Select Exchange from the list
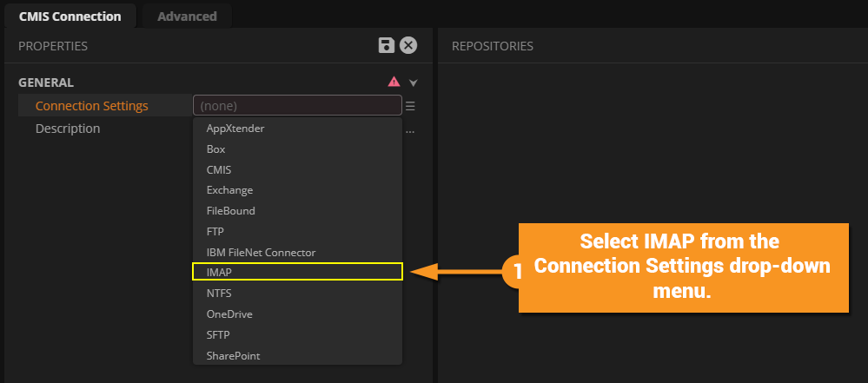Image resolution: width=868 pixels, height=383 pixels. [229, 189]
